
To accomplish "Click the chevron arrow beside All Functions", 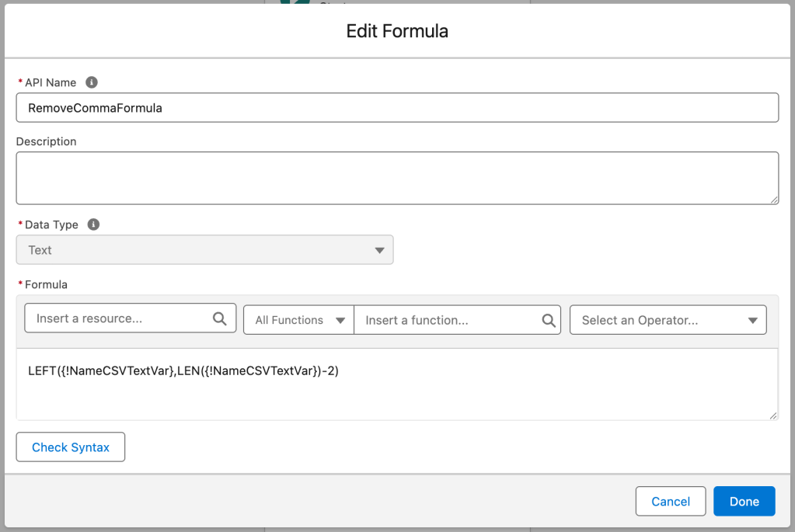I will tap(339, 319).
